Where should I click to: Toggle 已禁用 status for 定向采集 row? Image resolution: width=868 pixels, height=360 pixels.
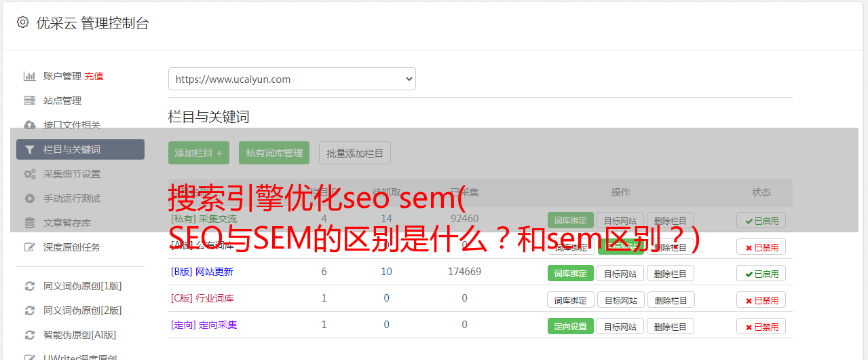coord(761,326)
